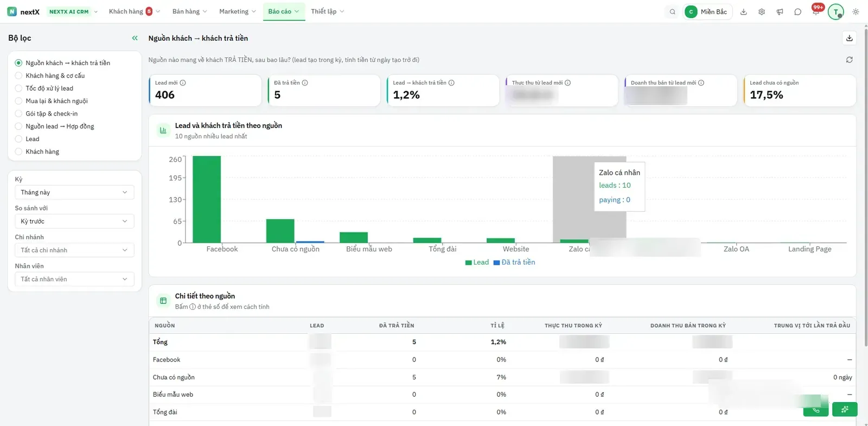
Task: Click the blue Đã trả tiền legend swatch
Action: coord(496,263)
